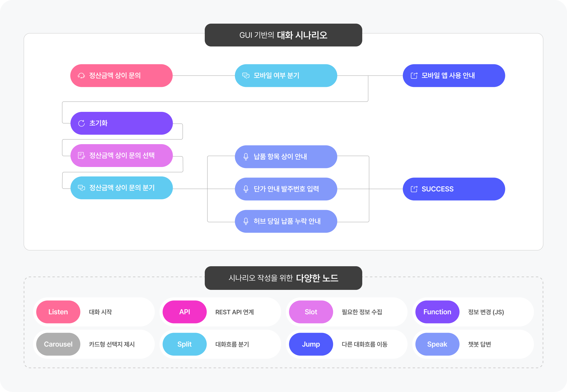This screenshot has height=392, width=567.
Task: Select the blue Jump node type
Action: [311, 344]
